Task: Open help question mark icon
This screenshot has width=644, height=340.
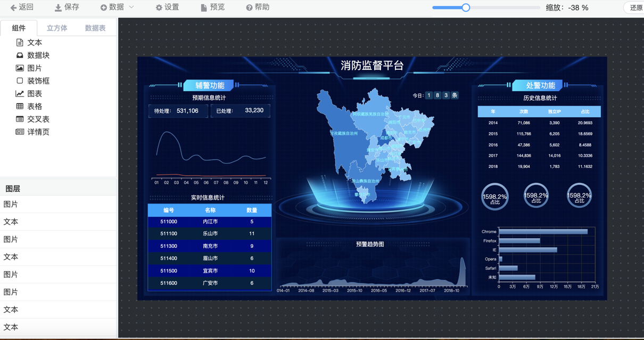Action: (249, 7)
